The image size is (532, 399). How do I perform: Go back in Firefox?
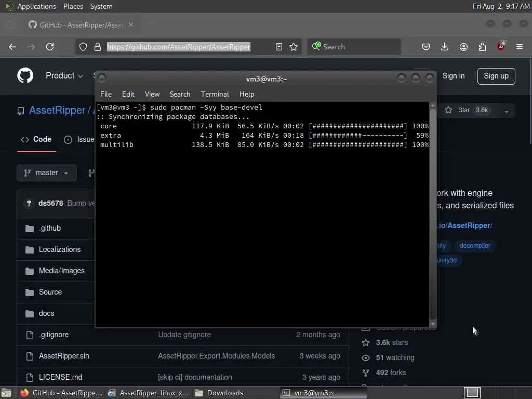click(x=12, y=47)
